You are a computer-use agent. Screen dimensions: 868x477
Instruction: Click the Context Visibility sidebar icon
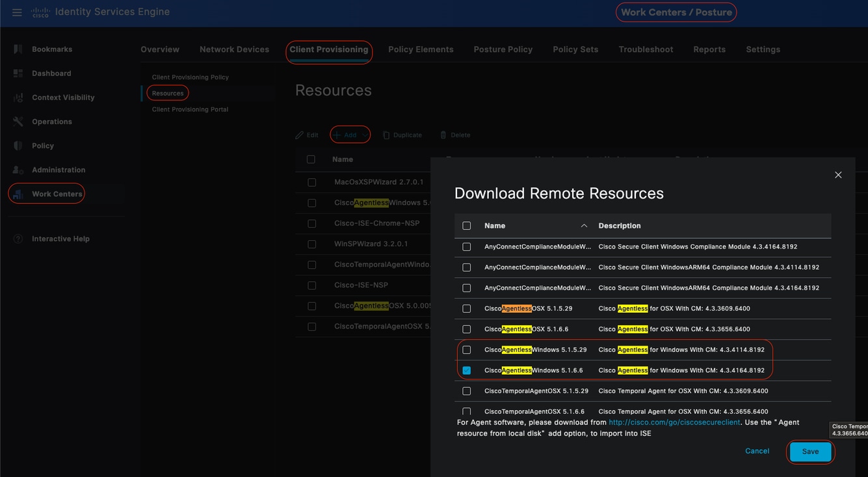click(18, 98)
